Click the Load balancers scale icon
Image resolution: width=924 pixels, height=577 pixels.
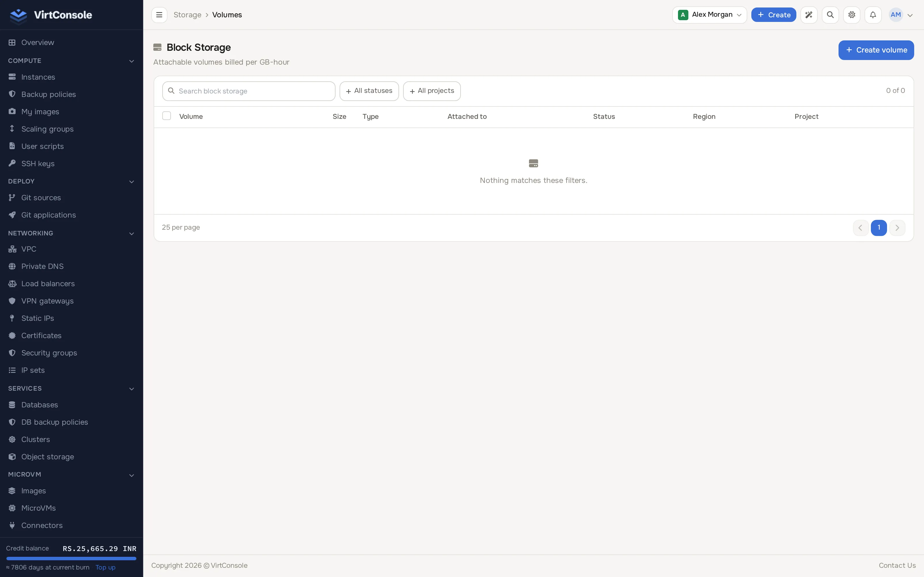[x=12, y=284]
